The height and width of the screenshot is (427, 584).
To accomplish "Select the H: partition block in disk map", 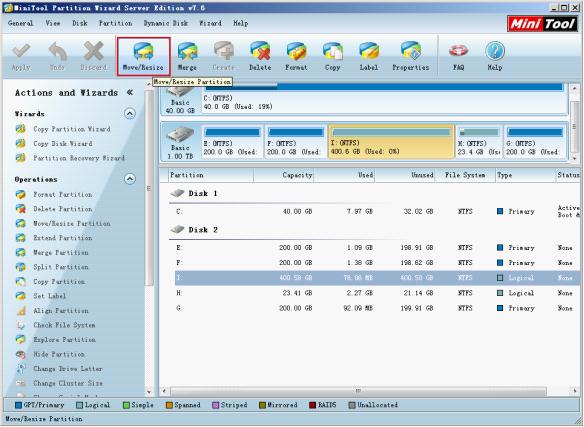I will [x=479, y=142].
